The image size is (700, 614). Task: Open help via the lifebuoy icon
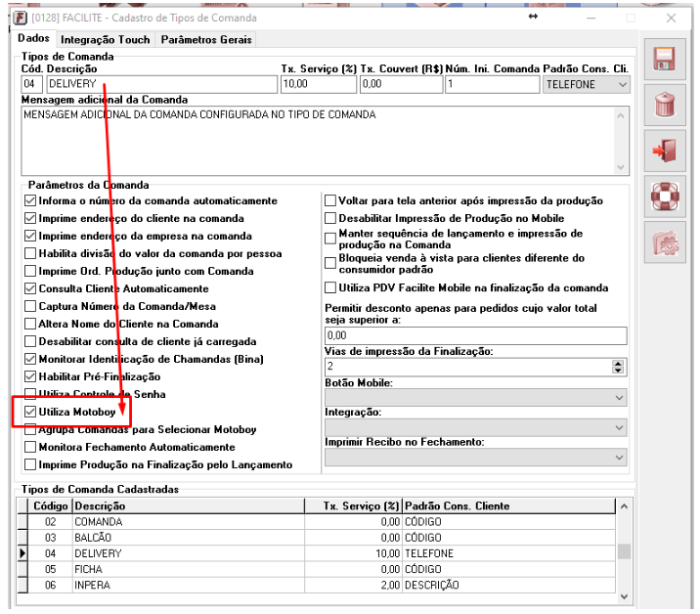(664, 197)
